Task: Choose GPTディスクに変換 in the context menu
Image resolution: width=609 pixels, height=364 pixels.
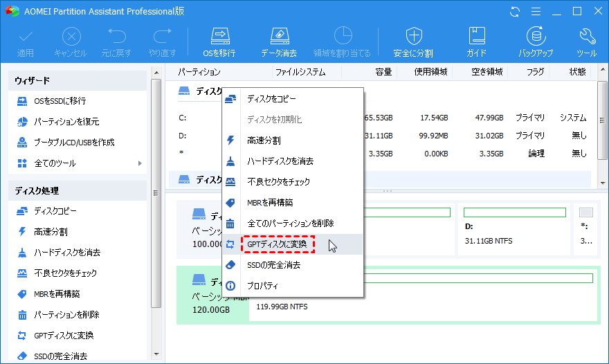Action: click(293, 244)
